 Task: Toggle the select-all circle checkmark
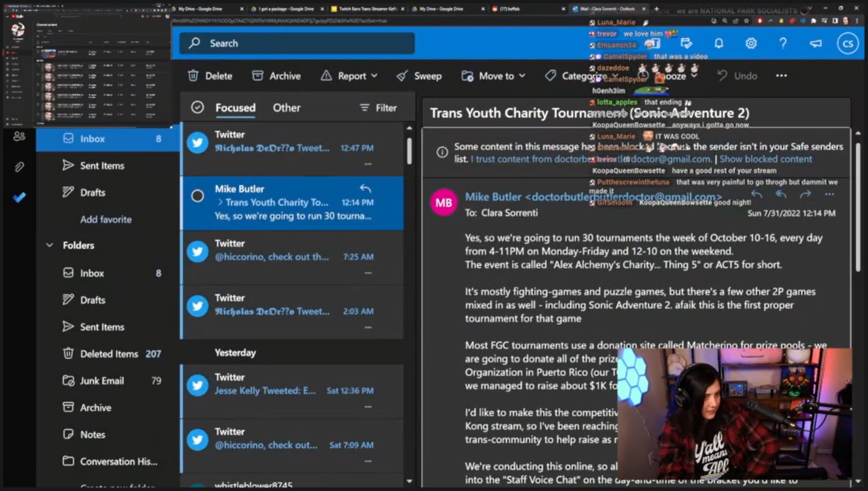(197, 107)
